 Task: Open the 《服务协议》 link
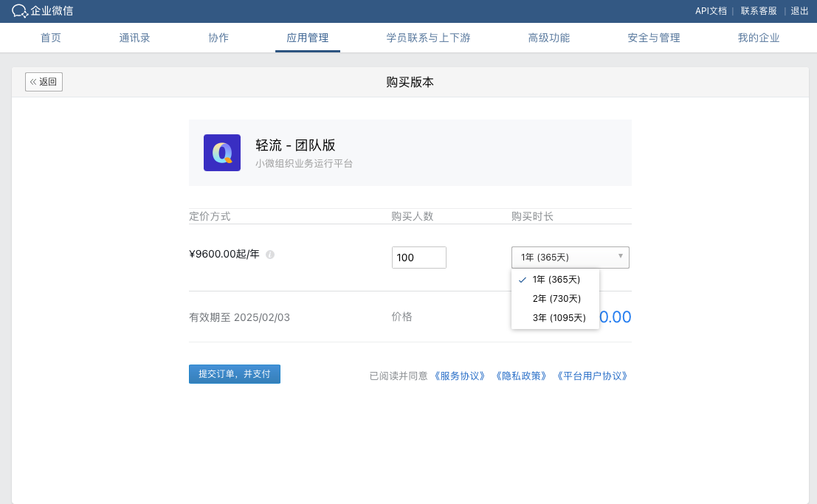click(x=460, y=376)
